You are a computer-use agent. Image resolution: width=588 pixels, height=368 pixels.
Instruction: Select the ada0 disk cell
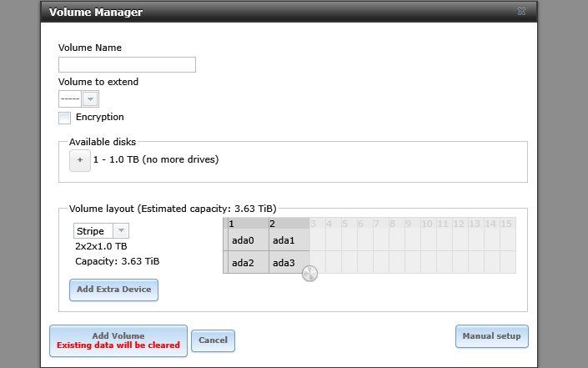tap(249, 240)
